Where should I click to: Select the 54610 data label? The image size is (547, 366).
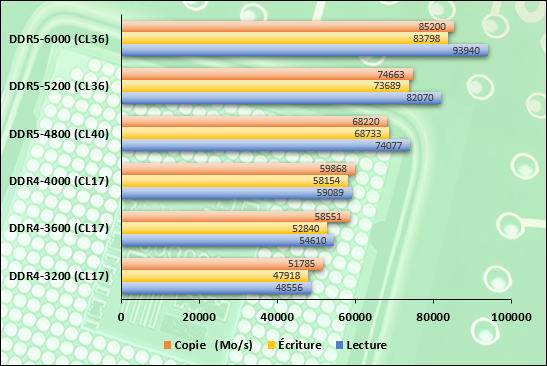coord(313,240)
